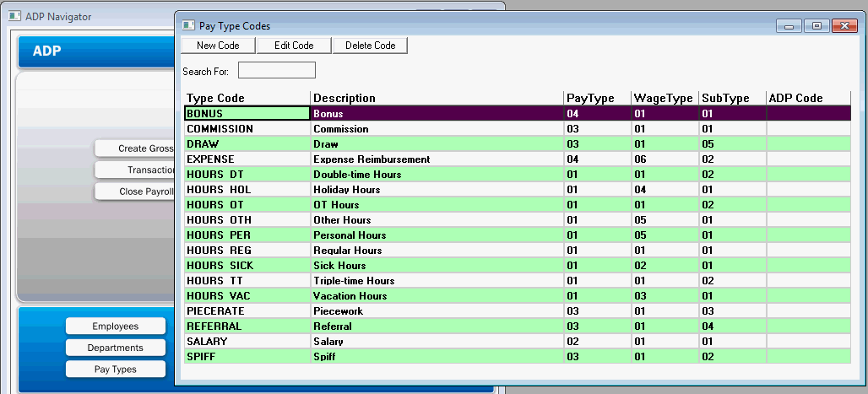Click Transaction button in ADP Navigator
The height and width of the screenshot is (394, 868).
[134, 170]
